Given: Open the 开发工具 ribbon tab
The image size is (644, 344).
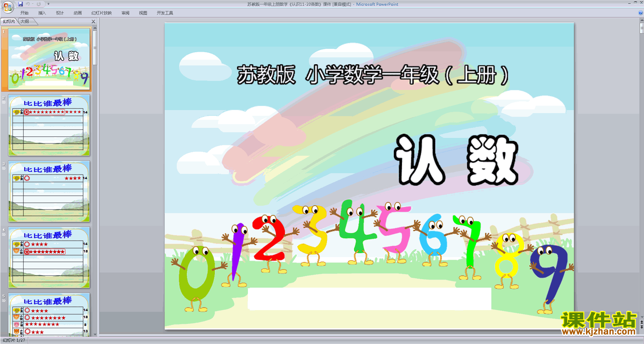Looking at the screenshot, I should coord(165,13).
